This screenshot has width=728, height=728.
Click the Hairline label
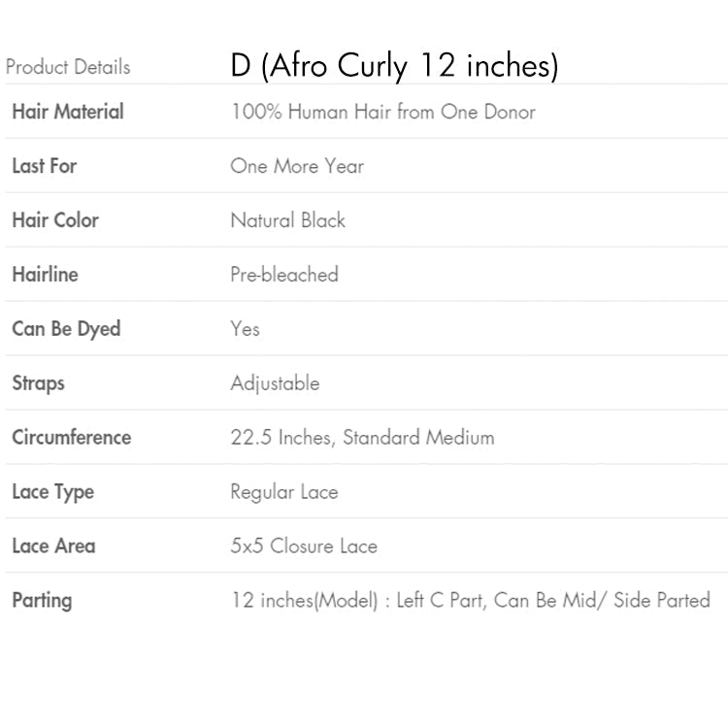click(x=45, y=275)
